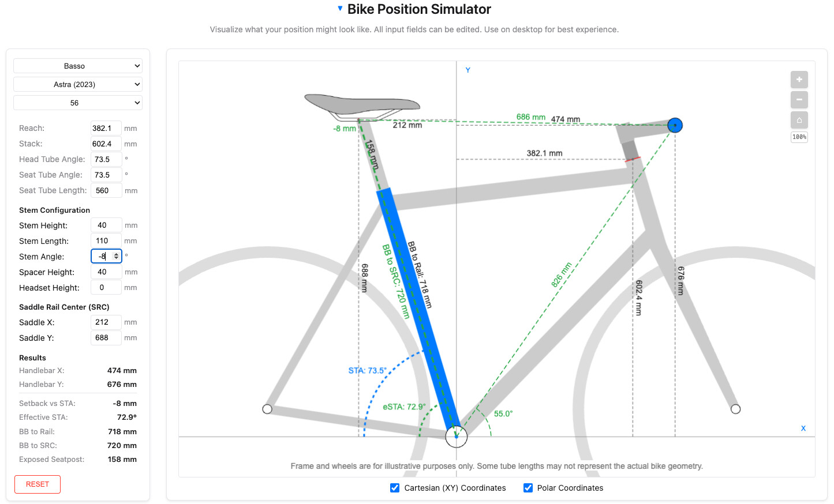
Task: Toggle Polar Coordinates checkbox
Action: coord(528,488)
